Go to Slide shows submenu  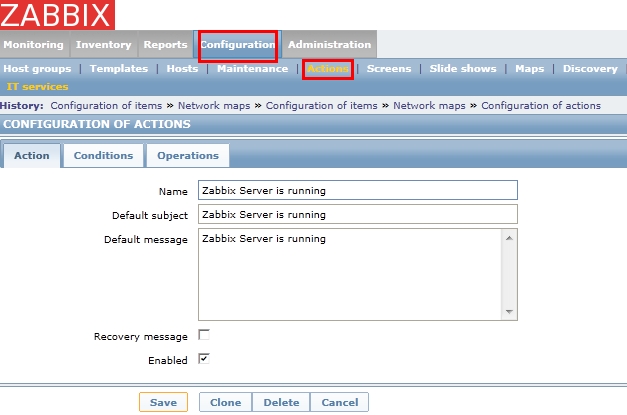(463, 68)
